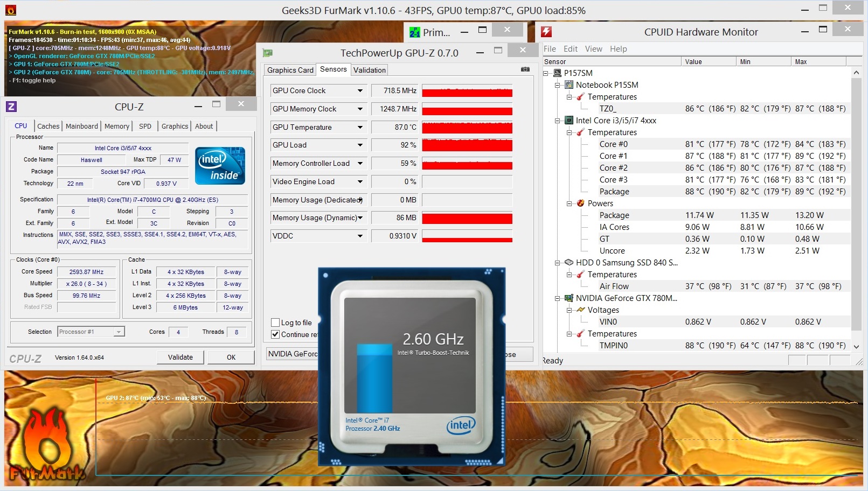Open the Processor #1 selection dropdown in CPU-Z

[119, 332]
